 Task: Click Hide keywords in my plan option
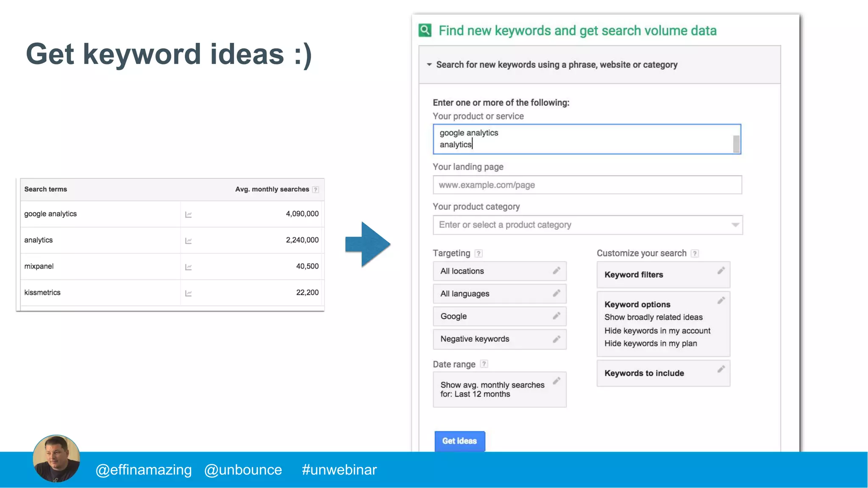point(651,344)
